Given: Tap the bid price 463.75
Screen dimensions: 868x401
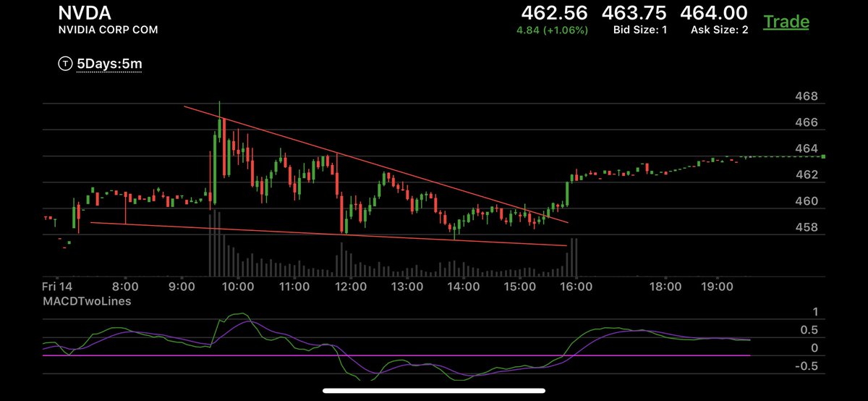Looking at the screenshot, I should (x=635, y=13).
